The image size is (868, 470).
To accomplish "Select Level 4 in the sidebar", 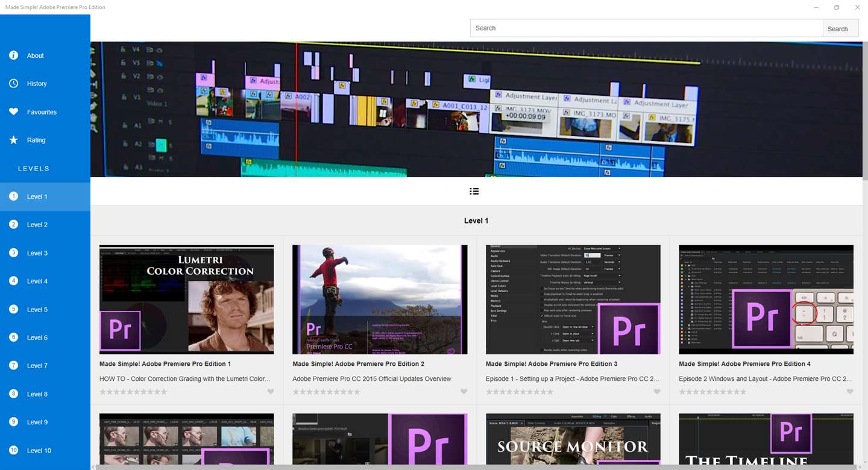I will (45, 281).
